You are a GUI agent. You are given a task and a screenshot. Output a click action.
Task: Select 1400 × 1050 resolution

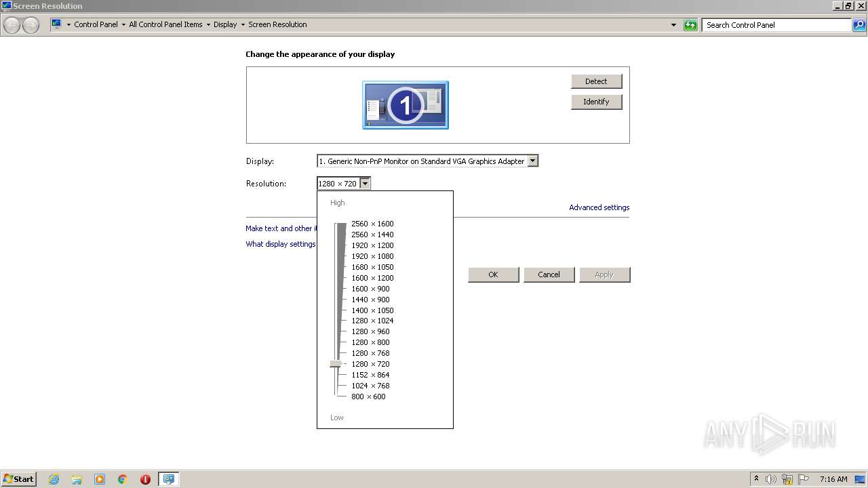pyautogui.click(x=372, y=310)
